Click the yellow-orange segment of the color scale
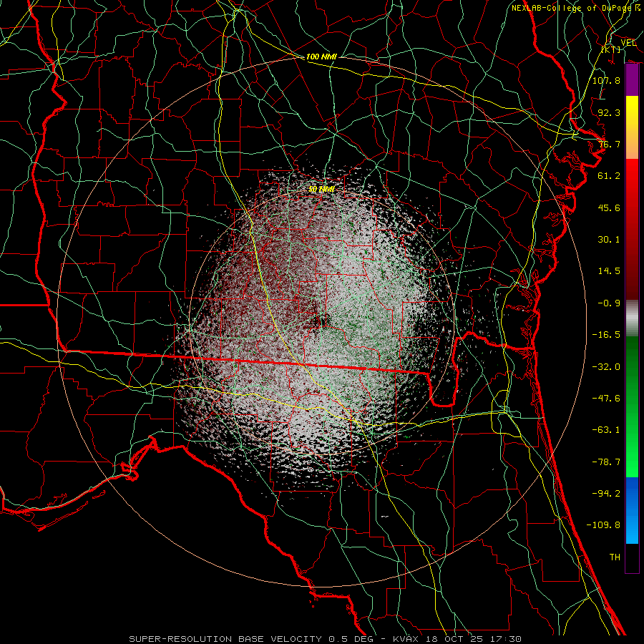 (632, 127)
